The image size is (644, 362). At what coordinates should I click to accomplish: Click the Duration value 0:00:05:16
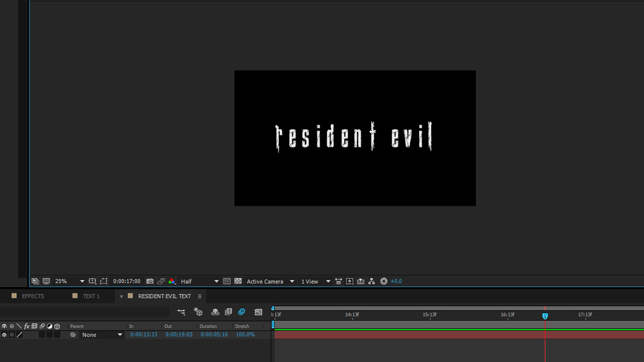(x=215, y=334)
